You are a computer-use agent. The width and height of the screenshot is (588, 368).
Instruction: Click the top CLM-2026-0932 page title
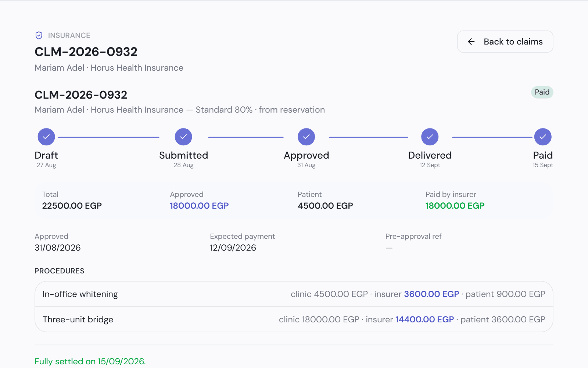coord(86,52)
